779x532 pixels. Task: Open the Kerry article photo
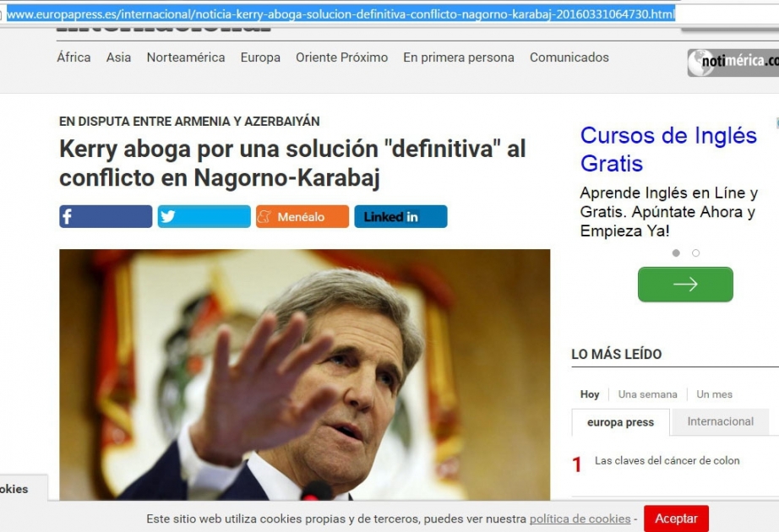click(304, 375)
